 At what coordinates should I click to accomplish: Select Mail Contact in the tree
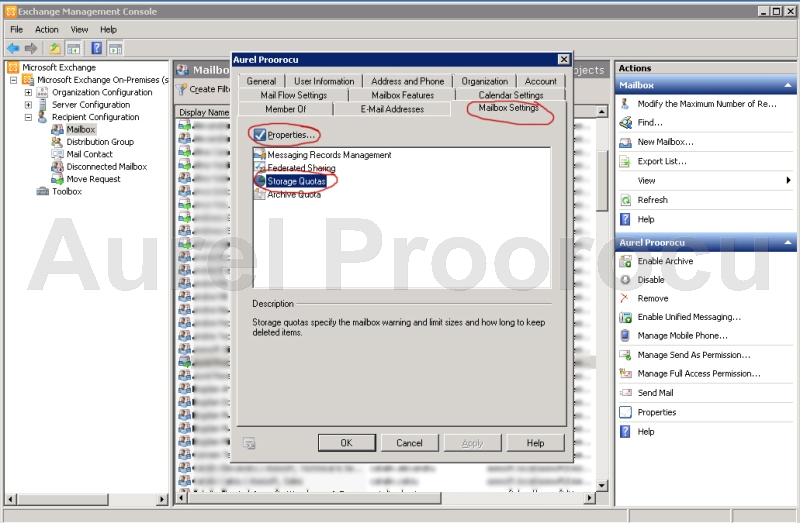(89, 154)
